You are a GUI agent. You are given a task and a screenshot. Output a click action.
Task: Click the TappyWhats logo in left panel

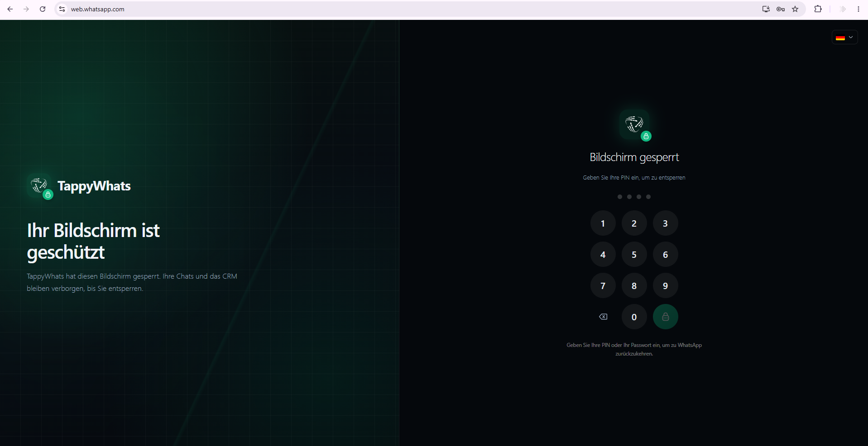tap(40, 186)
